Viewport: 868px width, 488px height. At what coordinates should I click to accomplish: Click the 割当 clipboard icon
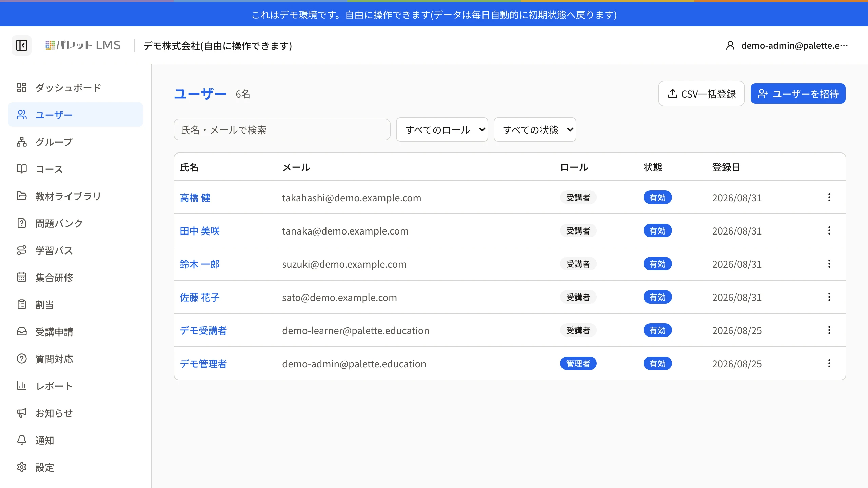pos(22,304)
